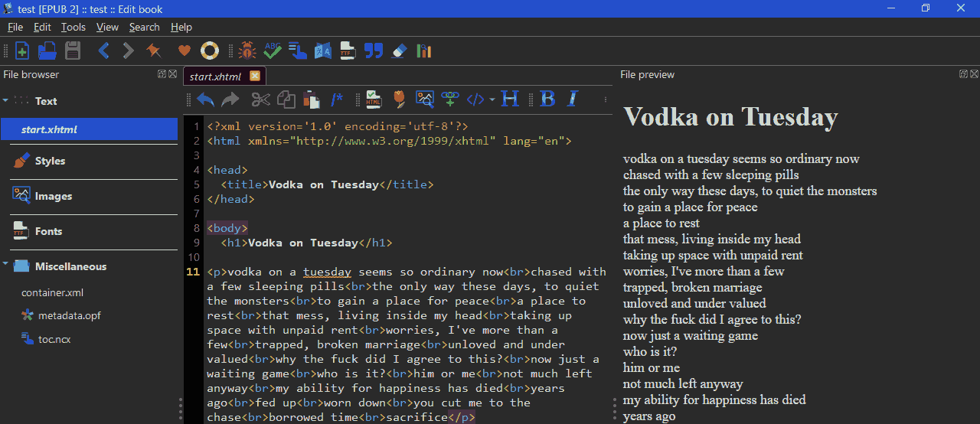980x424 pixels.
Task: Close the File browser panel
Action: [x=172, y=74]
